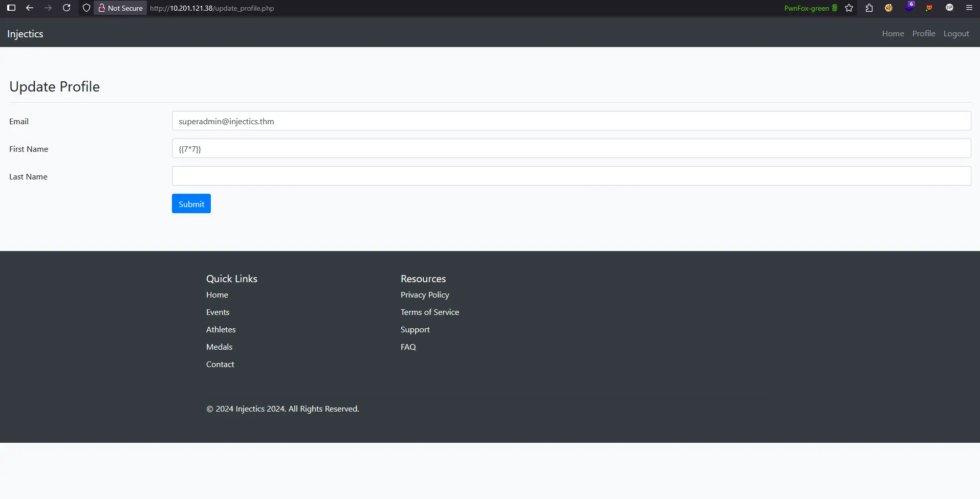
Task: Open the IP address extension icon
Action: pos(949,8)
